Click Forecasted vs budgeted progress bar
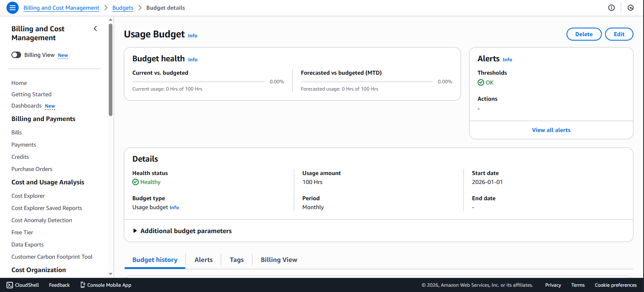The image size is (644, 292). tap(367, 82)
